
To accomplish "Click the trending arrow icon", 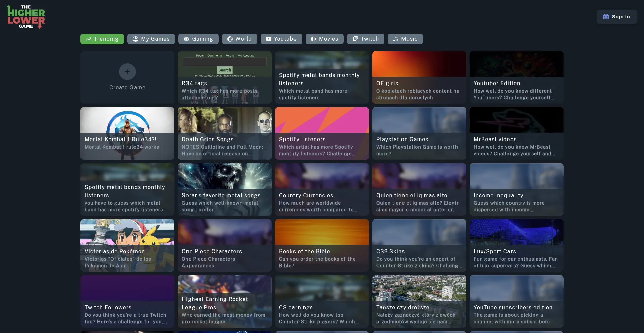I will coord(89,39).
